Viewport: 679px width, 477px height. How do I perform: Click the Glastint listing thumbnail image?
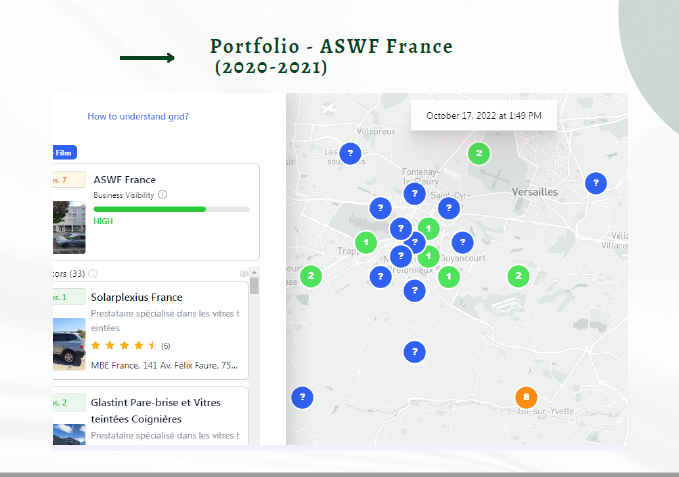(x=69, y=434)
